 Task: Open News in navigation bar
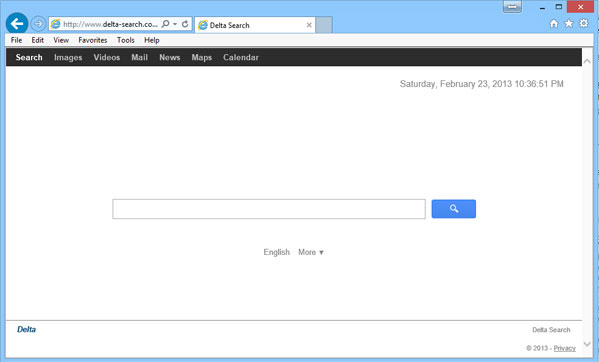click(x=170, y=57)
